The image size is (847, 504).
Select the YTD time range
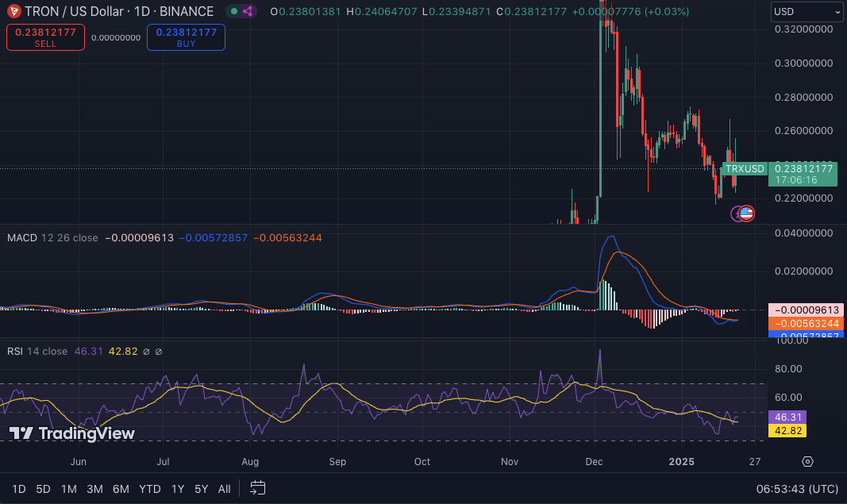click(149, 489)
